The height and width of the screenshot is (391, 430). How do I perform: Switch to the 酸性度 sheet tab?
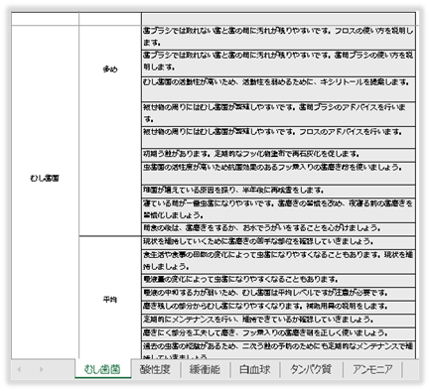pos(155,369)
